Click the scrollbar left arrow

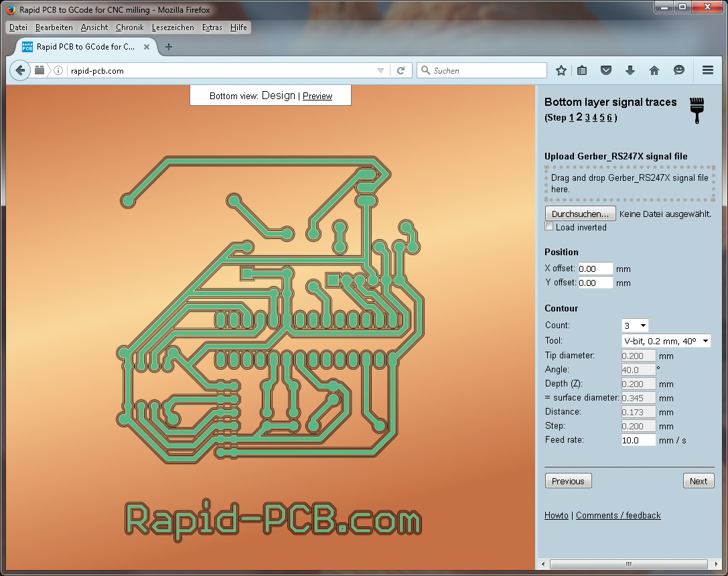point(543,564)
